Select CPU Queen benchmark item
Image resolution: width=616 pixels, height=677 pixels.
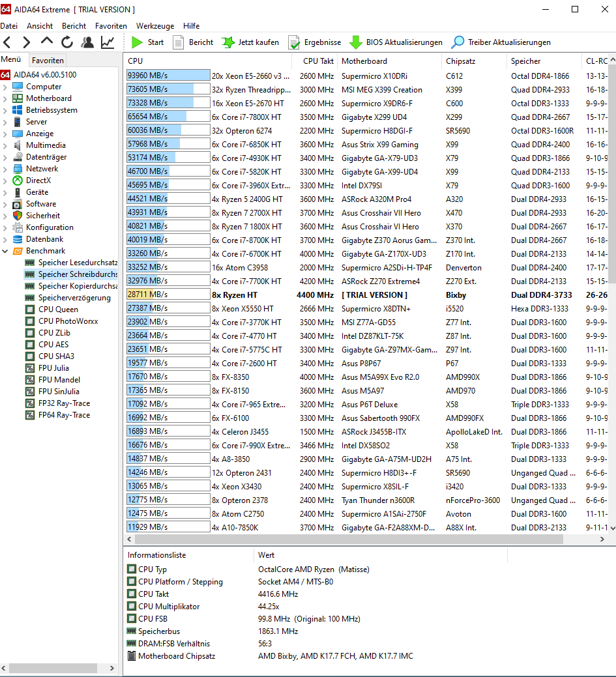[x=58, y=309]
